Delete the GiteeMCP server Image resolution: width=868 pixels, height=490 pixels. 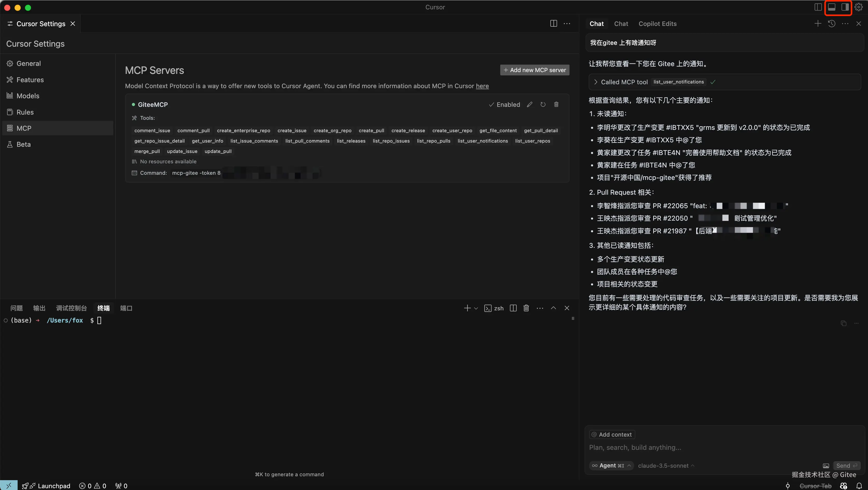pyautogui.click(x=556, y=104)
